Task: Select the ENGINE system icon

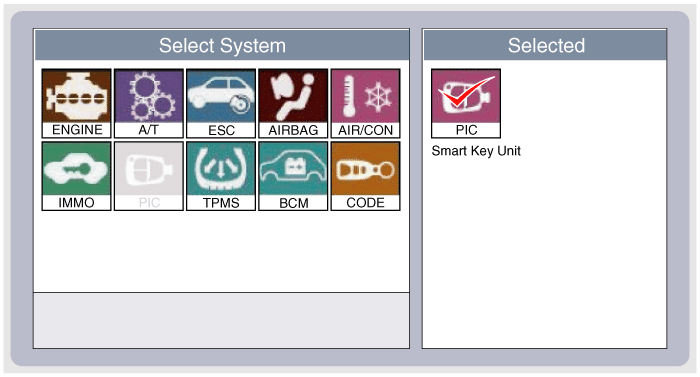Action: (76, 103)
